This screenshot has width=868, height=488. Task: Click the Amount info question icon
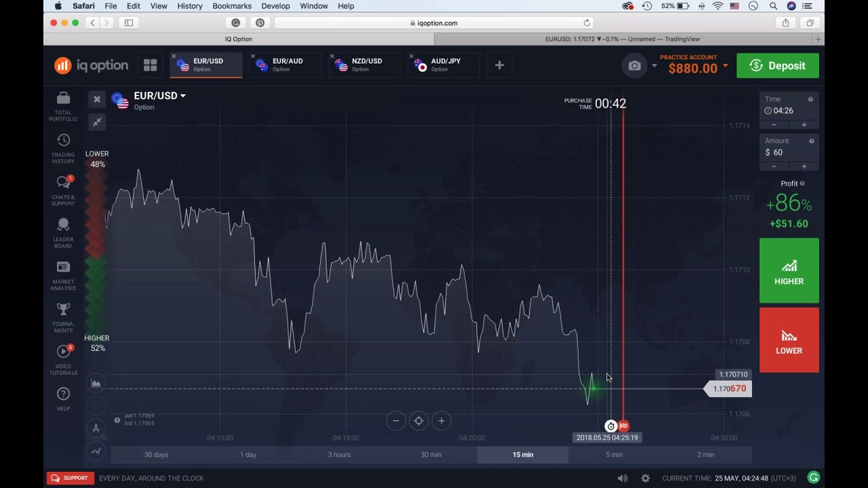(x=812, y=141)
